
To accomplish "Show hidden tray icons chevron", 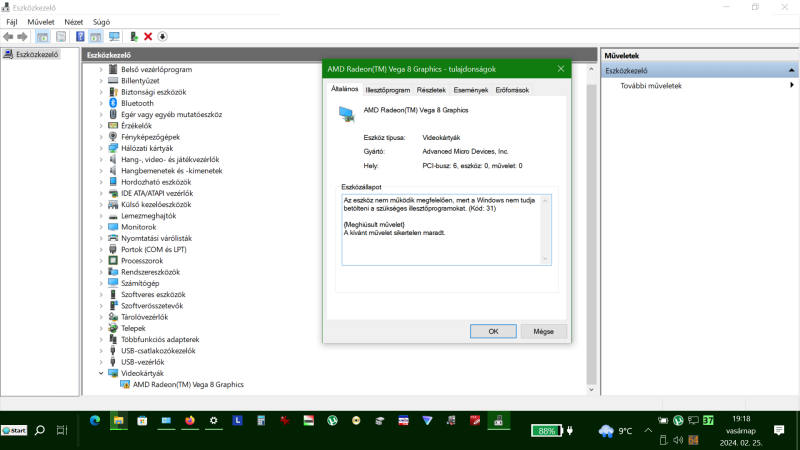I will coord(648,431).
